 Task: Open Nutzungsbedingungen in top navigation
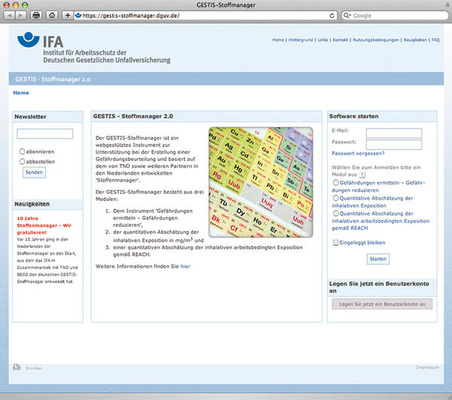(376, 40)
